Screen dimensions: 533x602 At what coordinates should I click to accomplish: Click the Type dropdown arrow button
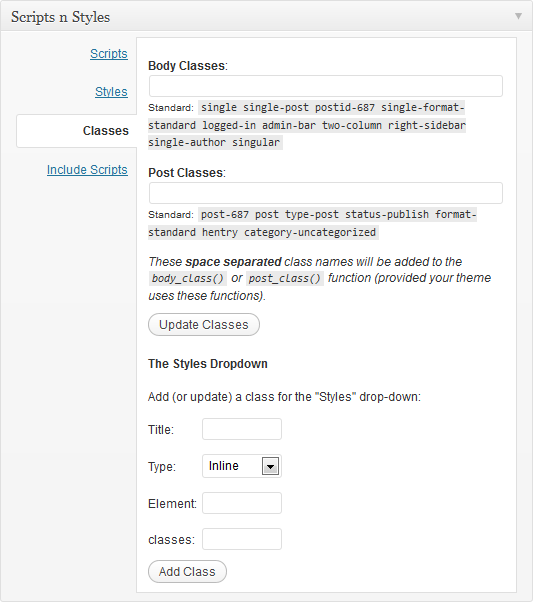pos(270,466)
